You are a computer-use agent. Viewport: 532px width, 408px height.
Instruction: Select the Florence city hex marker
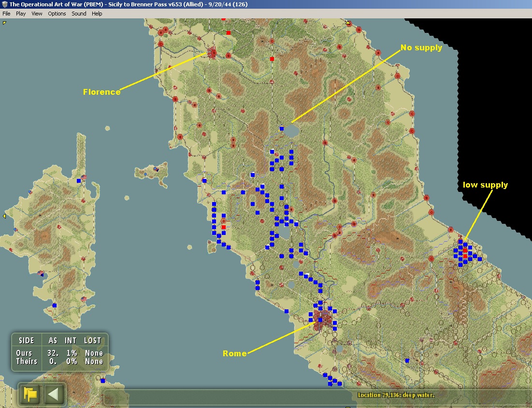[213, 53]
